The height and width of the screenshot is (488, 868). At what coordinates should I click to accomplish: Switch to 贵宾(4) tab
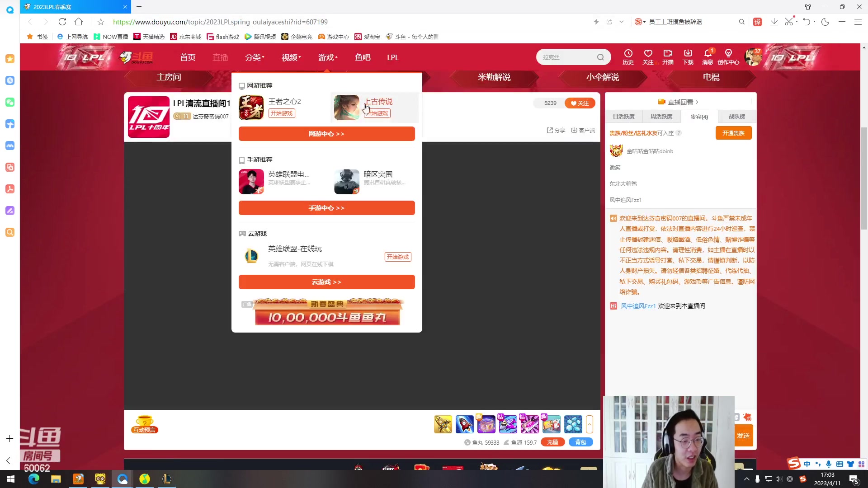point(699,117)
